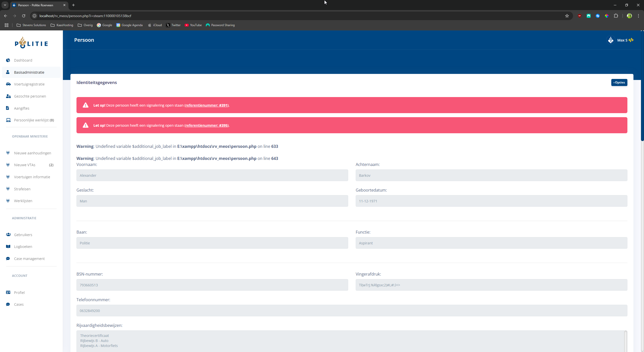Click the Profiel ID card icon
Viewport: 644px width, 352px height.
(x=8, y=292)
